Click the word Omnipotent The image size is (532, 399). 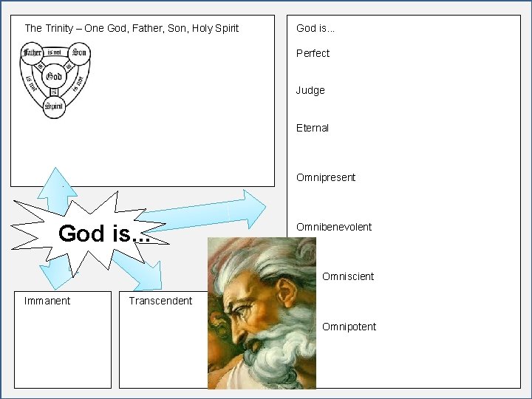(349, 327)
